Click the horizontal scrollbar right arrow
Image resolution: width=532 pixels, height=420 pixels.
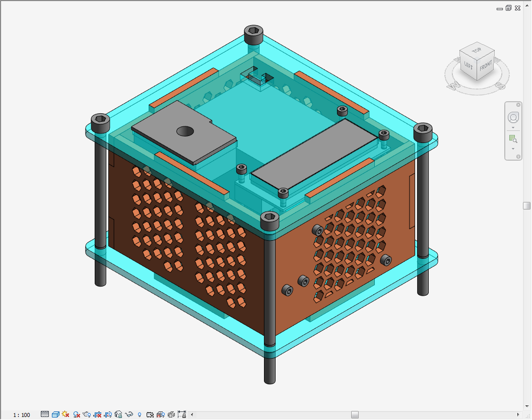(x=518, y=414)
